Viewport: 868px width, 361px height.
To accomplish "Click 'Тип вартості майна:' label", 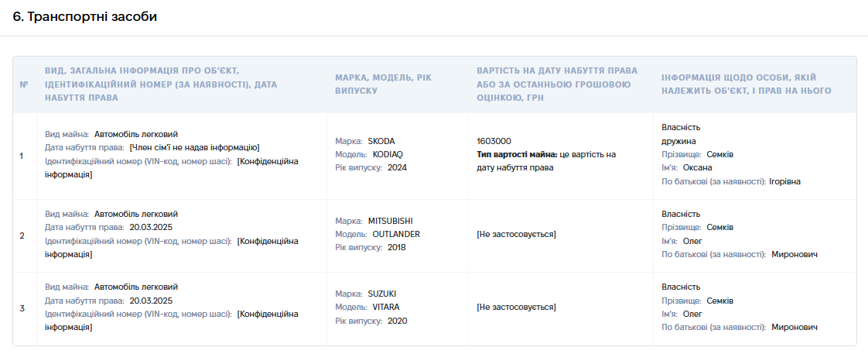I will (x=517, y=154).
